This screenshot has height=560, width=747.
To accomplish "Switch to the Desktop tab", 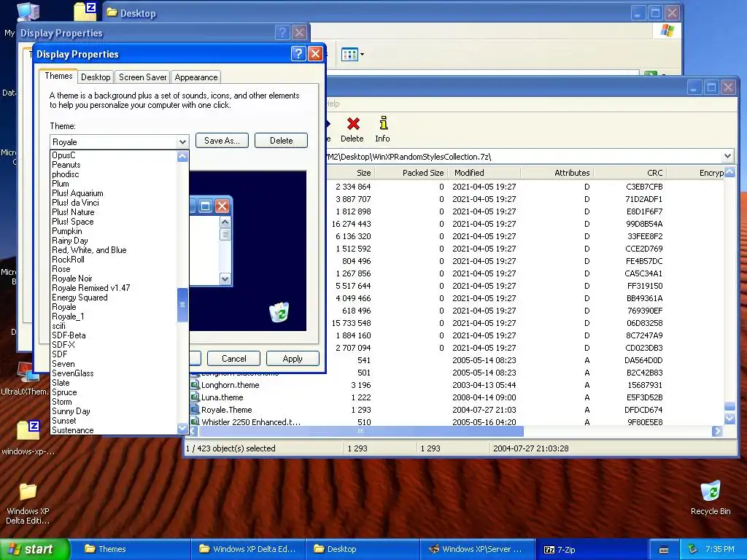I will coord(96,77).
